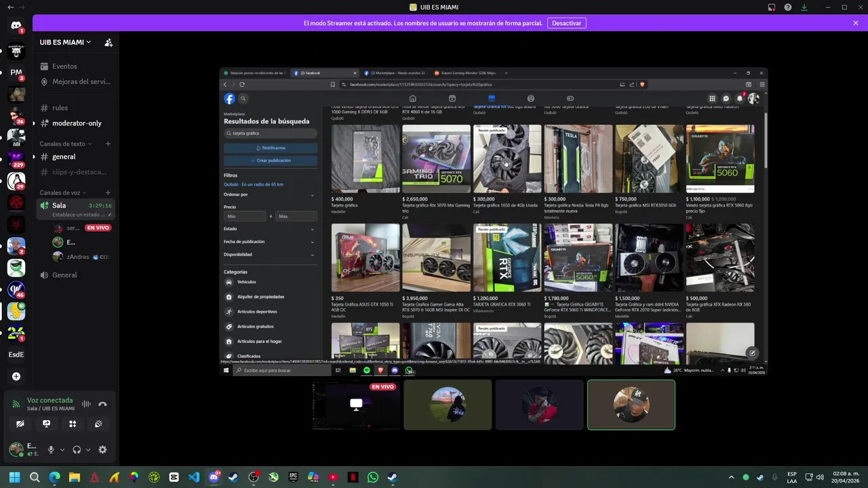
Task: Invite people to UIB ES MIAMI
Action: (108, 42)
